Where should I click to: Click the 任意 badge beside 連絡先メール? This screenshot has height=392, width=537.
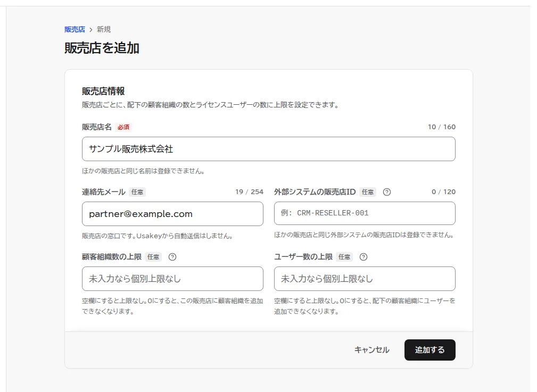[x=137, y=192]
